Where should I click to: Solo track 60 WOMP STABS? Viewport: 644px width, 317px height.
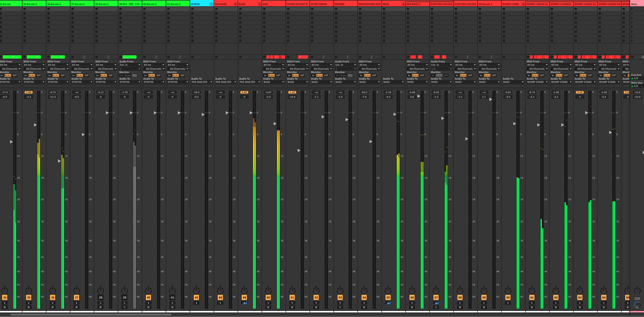[x=508, y=303]
